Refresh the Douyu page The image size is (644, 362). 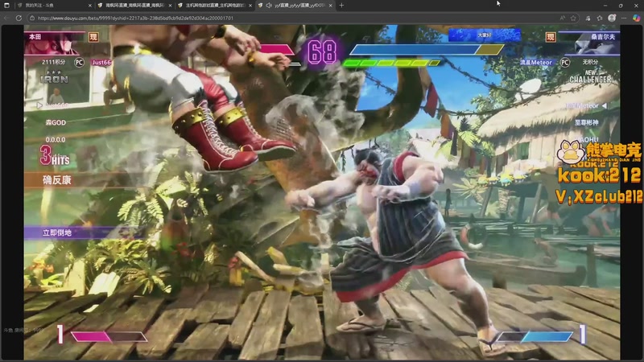coord(19,18)
